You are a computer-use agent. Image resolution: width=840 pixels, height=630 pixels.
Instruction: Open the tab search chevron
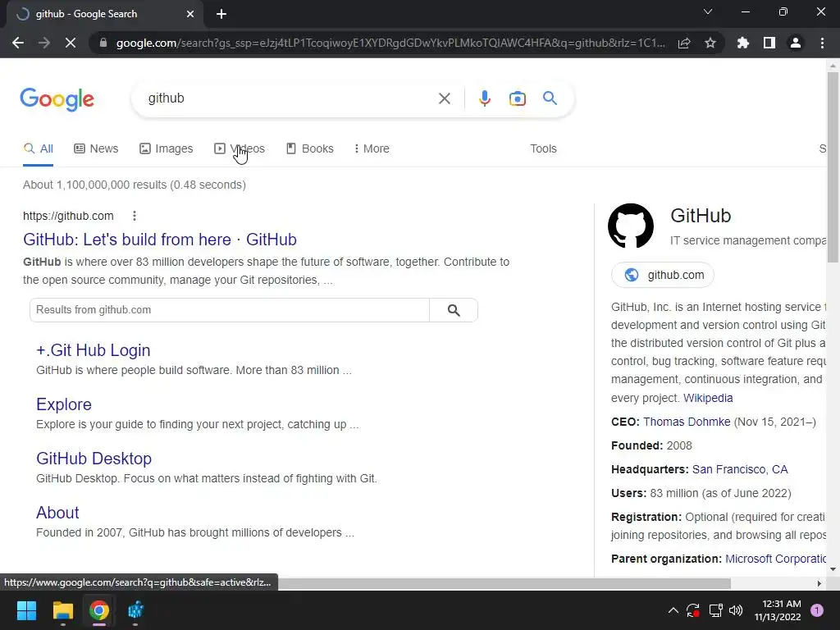click(708, 11)
